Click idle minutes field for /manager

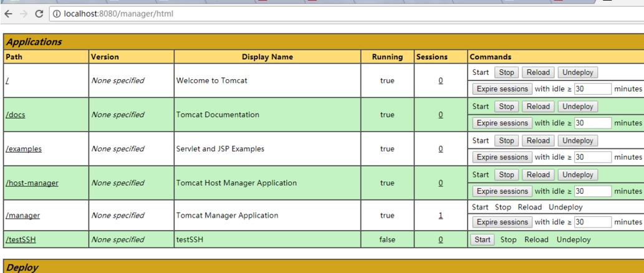coord(593,222)
